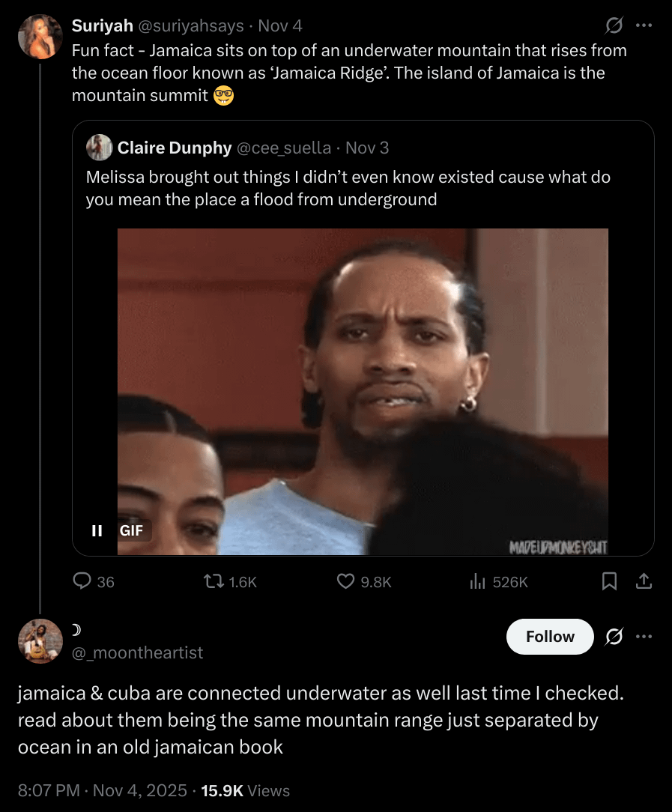Follow the _moontheartist account
Screen dimensions: 672x812
click(x=550, y=637)
